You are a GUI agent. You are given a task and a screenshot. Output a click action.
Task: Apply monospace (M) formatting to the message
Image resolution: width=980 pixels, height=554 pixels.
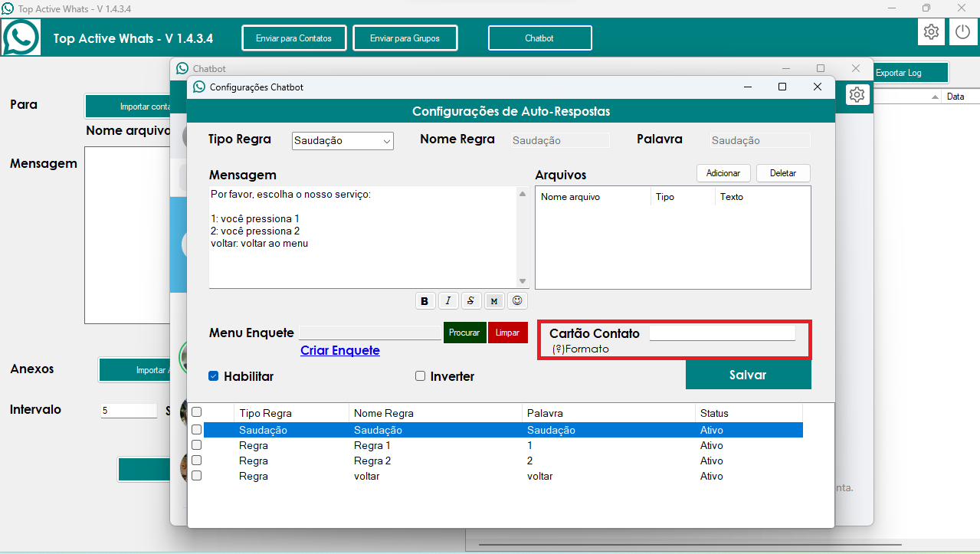[x=494, y=301]
